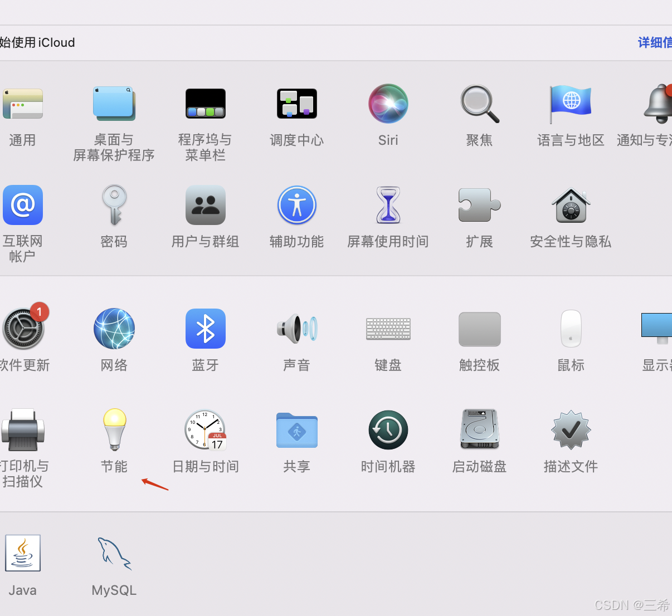
Task: Open 互联网帐户 @ icon
Action: click(23, 205)
